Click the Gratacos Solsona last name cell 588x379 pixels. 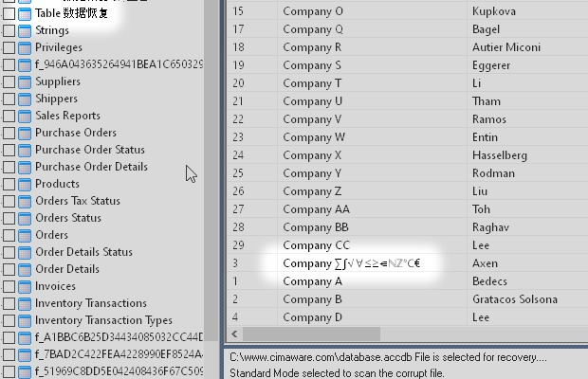point(517,299)
